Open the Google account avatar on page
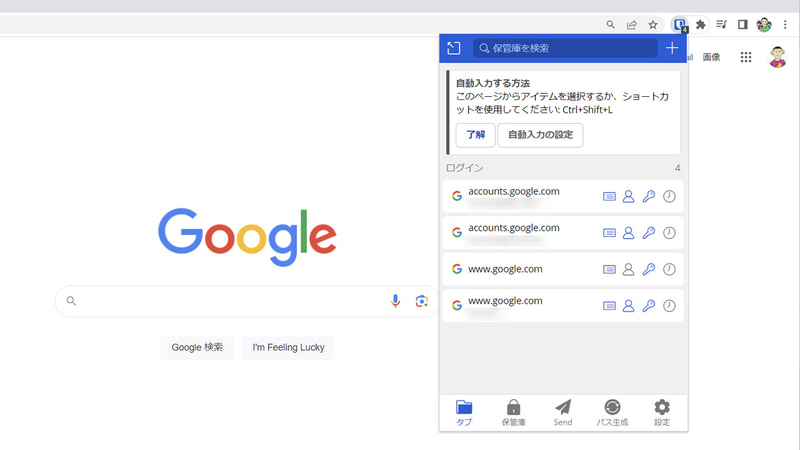Screen dimensions: 800x450 (778, 57)
